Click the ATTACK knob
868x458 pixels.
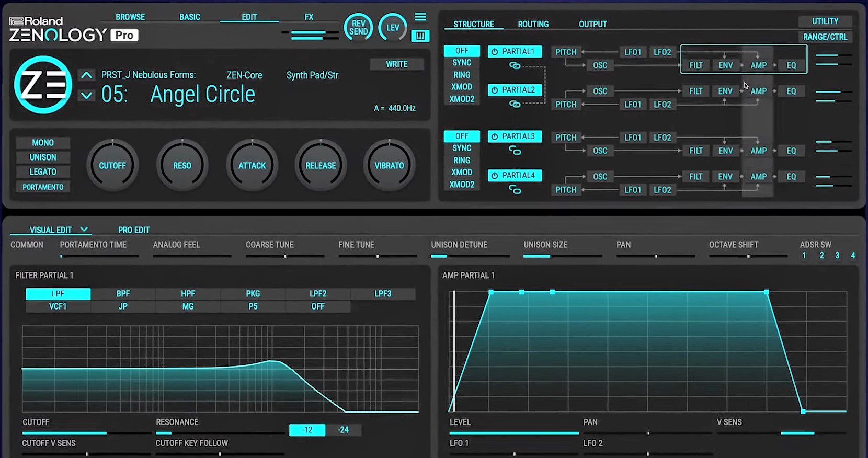point(252,165)
